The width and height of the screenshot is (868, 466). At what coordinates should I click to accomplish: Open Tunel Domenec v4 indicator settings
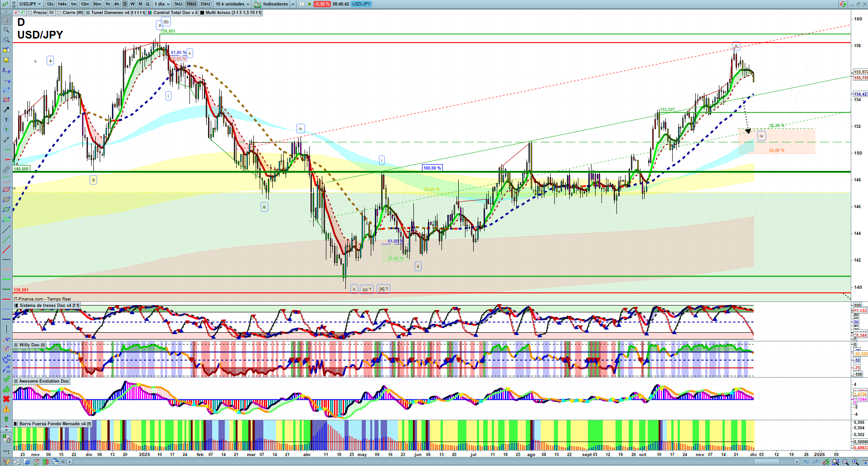[118, 13]
